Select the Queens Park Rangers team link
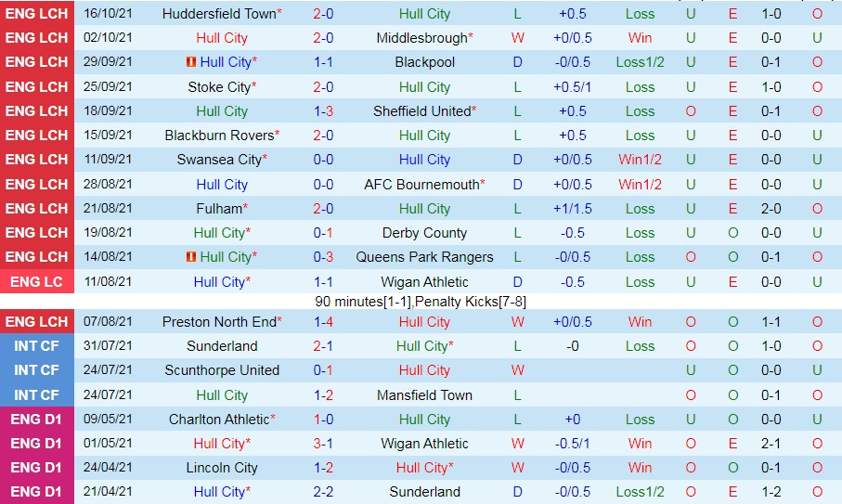The height and width of the screenshot is (504, 842). (424, 257)
